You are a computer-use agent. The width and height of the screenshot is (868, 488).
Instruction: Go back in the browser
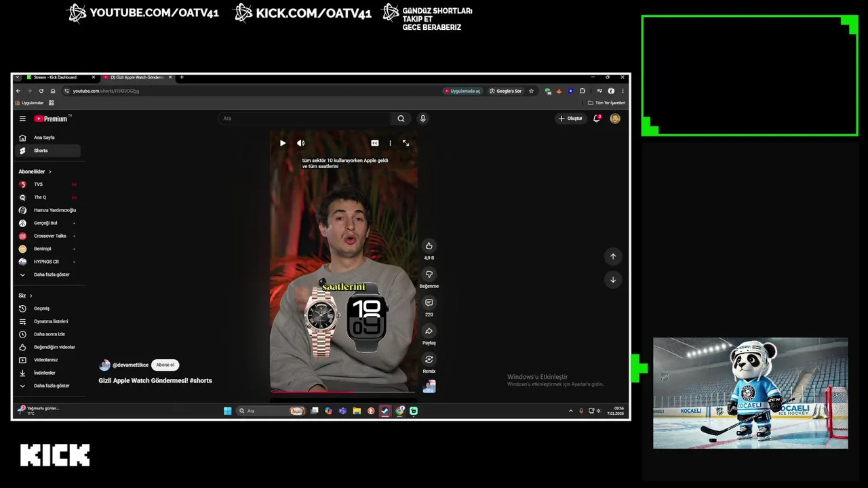[18, 91]
